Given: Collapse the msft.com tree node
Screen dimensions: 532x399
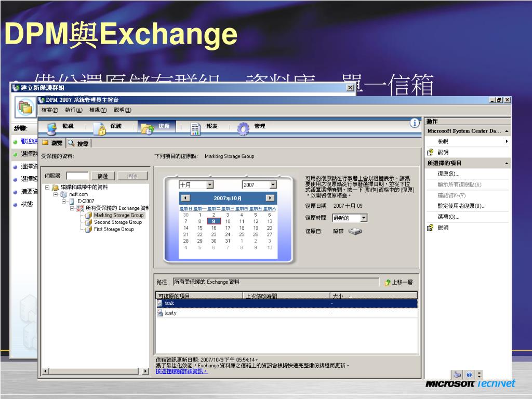Looking at the screenshot, I should click(x=55, y=194).
